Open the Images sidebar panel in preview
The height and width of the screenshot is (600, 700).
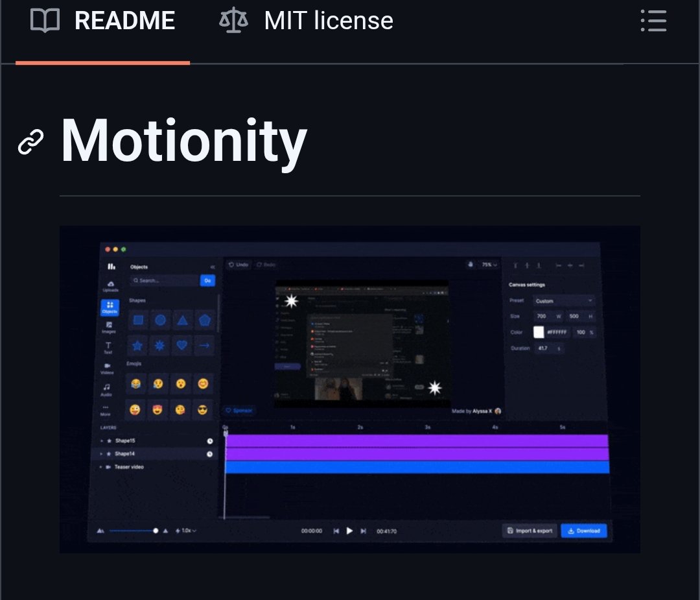[x=109, y=327]
